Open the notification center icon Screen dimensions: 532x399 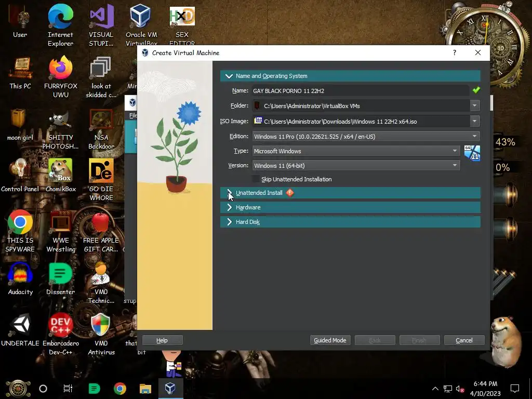[x=515, y=389]
